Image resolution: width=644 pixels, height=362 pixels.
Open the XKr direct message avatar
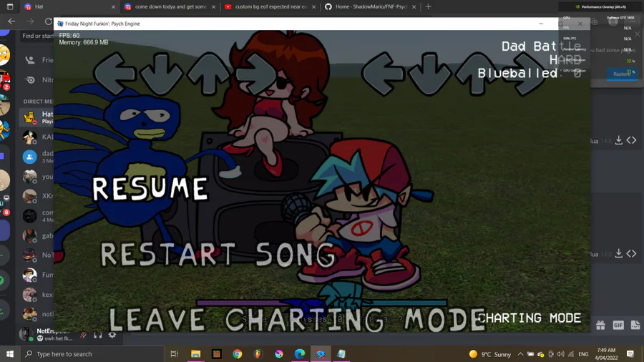point(29,196)
